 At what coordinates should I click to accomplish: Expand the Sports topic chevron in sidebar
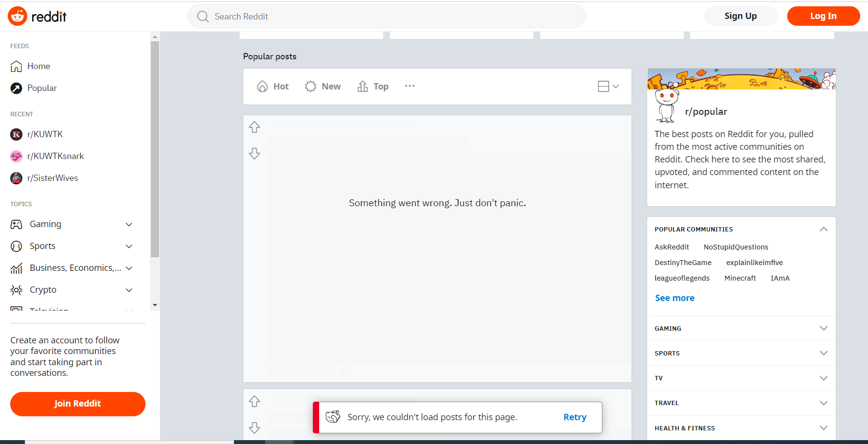[129, 246]
